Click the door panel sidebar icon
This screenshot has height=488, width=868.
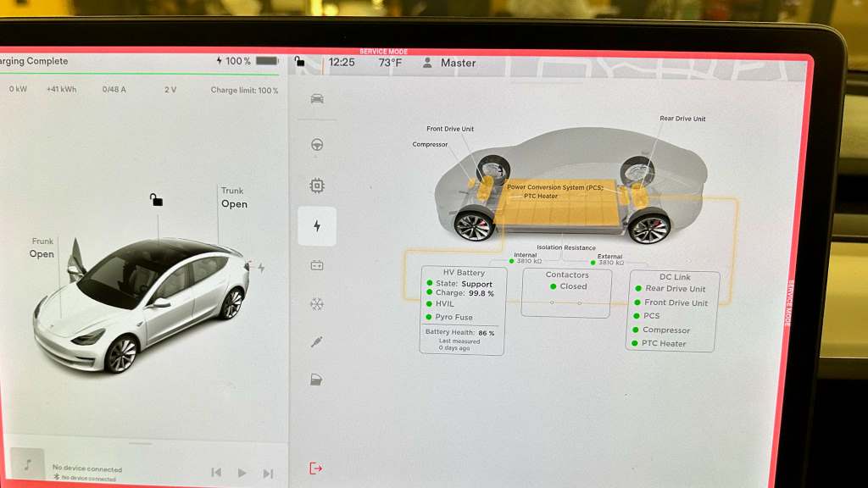click(317, 380)
